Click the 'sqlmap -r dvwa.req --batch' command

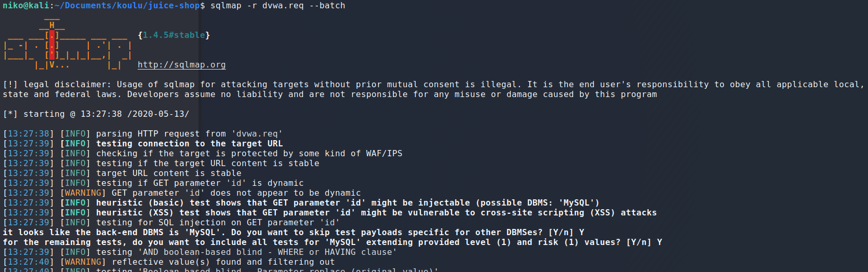[277, 6]
